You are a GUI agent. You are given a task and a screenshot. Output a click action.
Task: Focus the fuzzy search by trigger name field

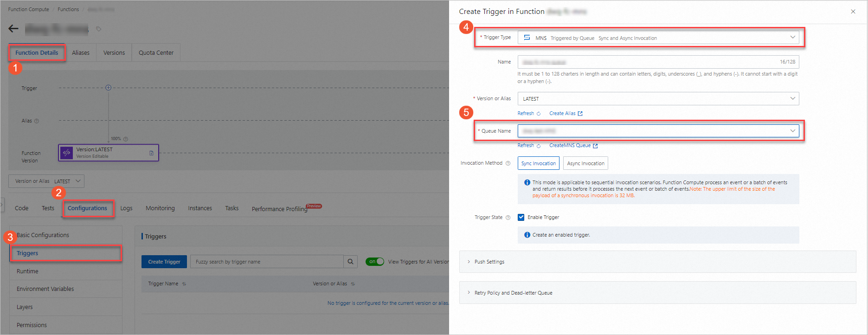click(267, 262)
